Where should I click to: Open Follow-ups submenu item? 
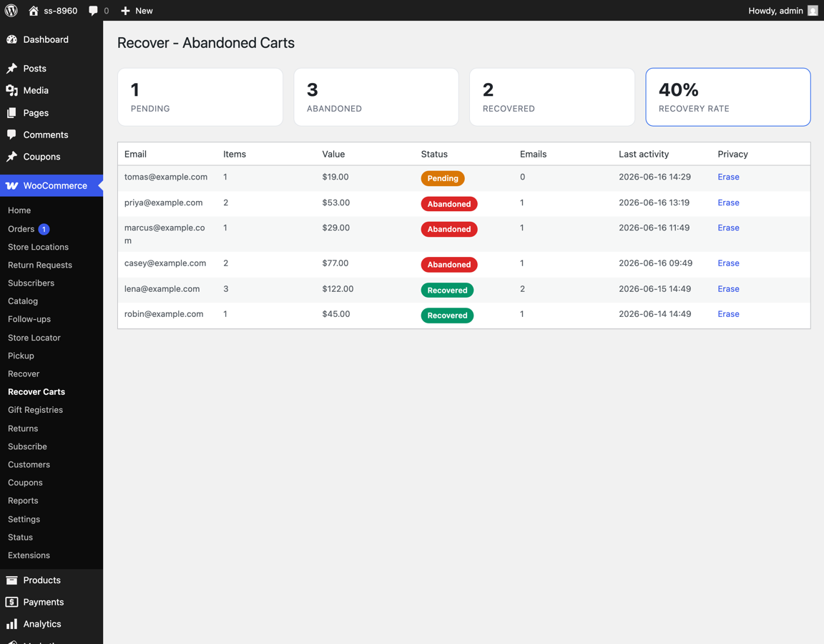(29, 319)
